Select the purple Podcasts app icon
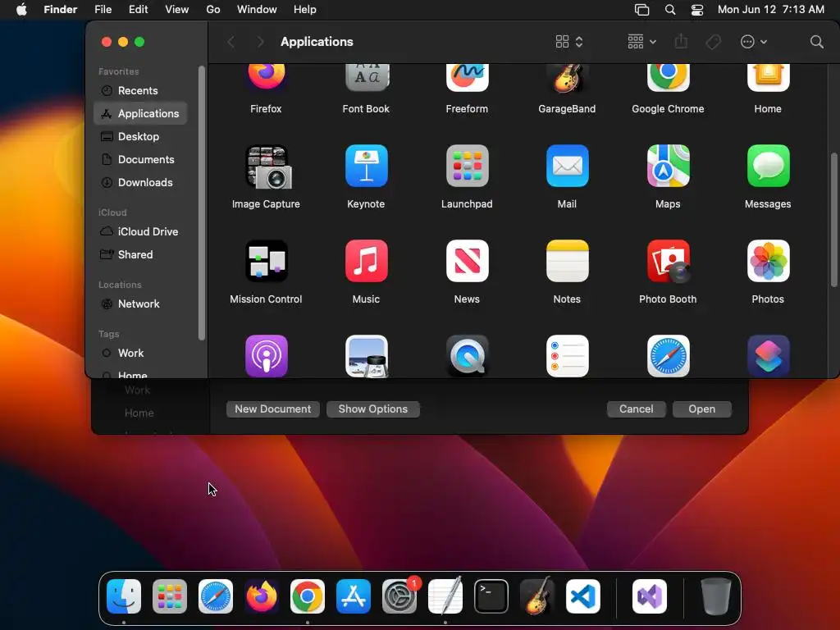 click(267, 356)
